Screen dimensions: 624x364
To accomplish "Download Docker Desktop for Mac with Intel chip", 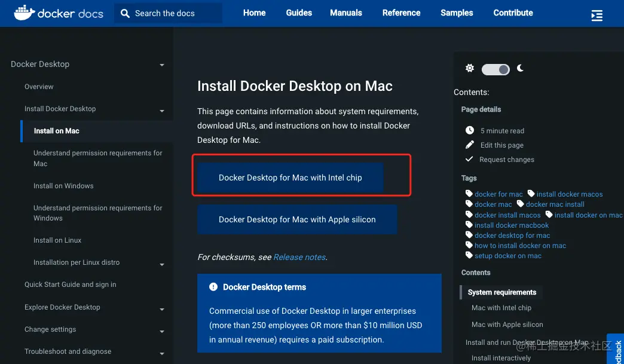I will pos(290,178).
